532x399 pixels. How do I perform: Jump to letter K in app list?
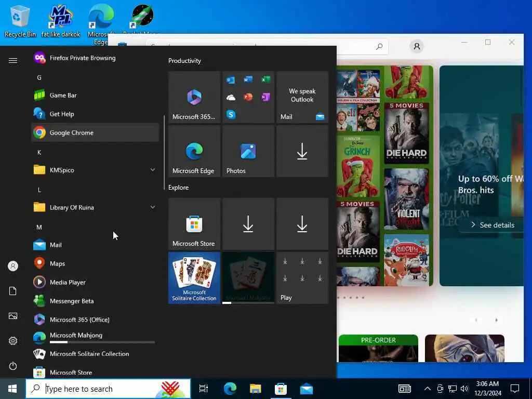click(39, 152)
